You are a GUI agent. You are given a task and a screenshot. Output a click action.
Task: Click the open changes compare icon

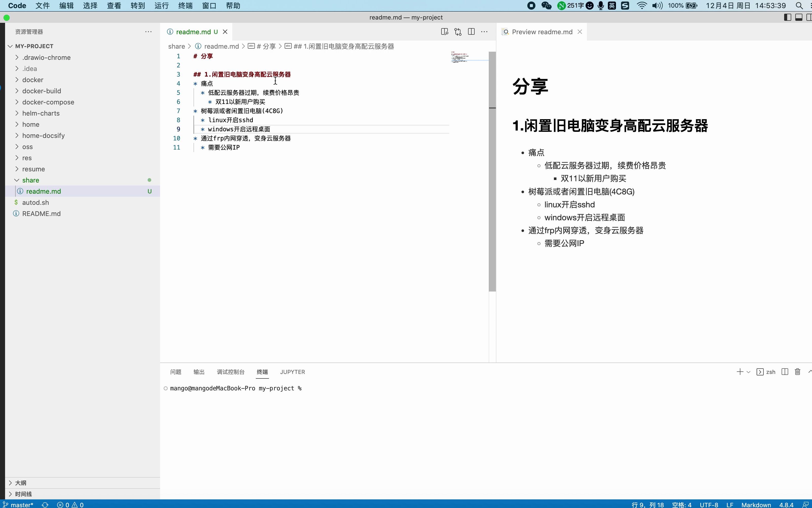[458, 32]
